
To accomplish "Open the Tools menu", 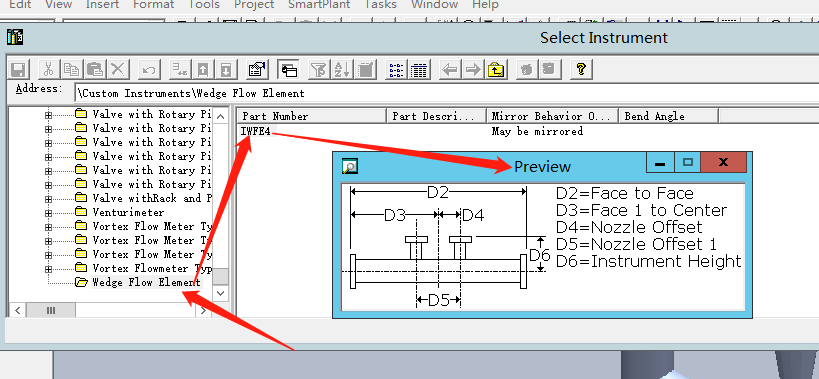I will (x=205, y=5).
